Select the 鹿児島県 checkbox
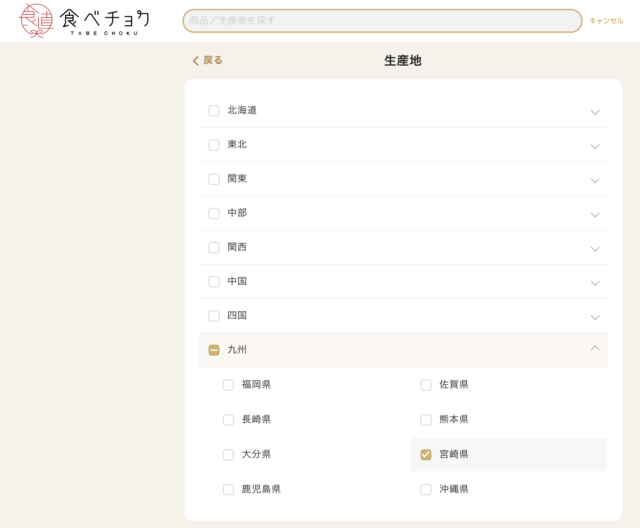This screenshot has height=528, width=640. click(x=228, y=490)
